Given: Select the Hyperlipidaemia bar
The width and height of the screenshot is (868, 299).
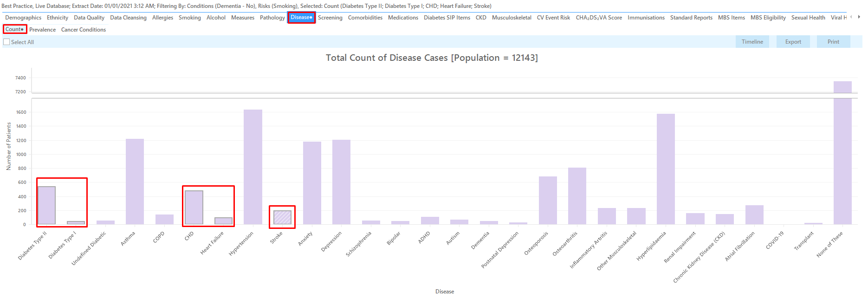Looking at the screenshot, I should coord(666,169).
